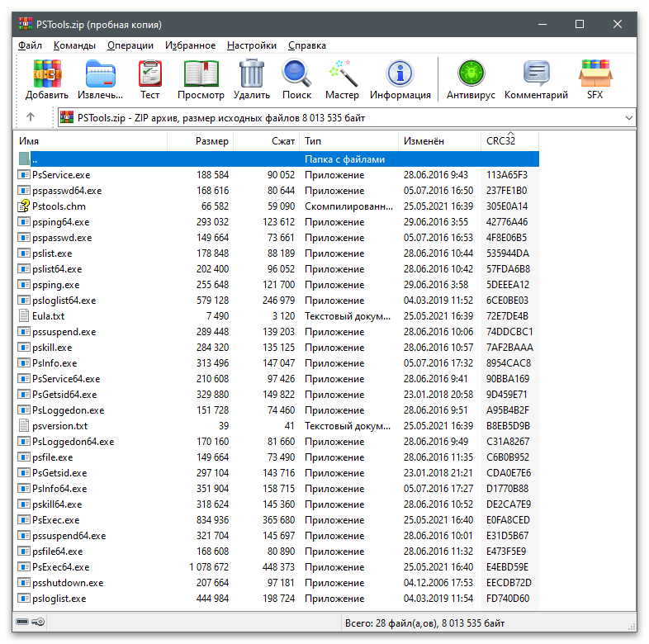Select psfile64.exe file name
Screen dimensions: 649x644
coord(58,552)
